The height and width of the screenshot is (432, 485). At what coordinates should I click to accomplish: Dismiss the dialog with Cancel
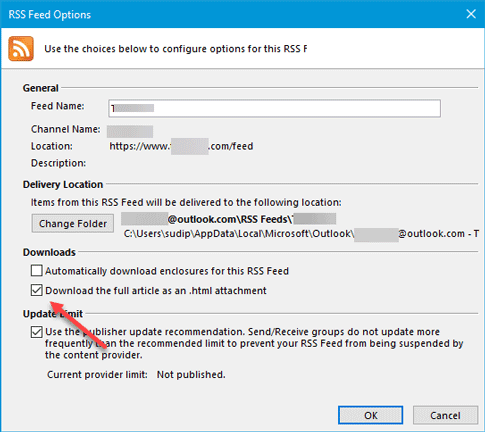tap(445, 415)
